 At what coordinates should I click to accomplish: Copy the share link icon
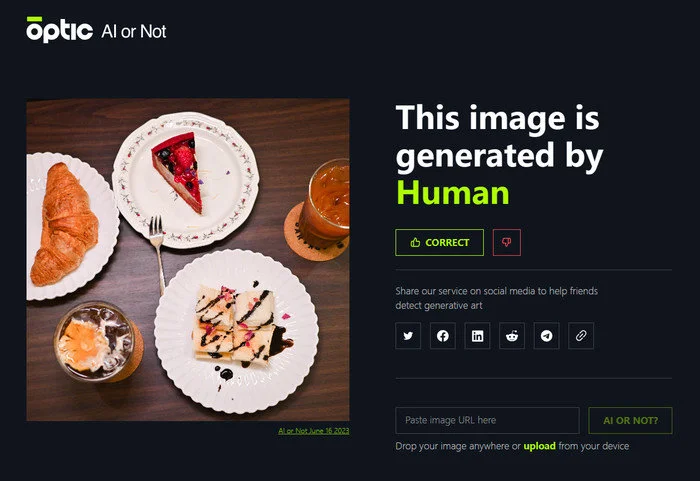(581, 335)
